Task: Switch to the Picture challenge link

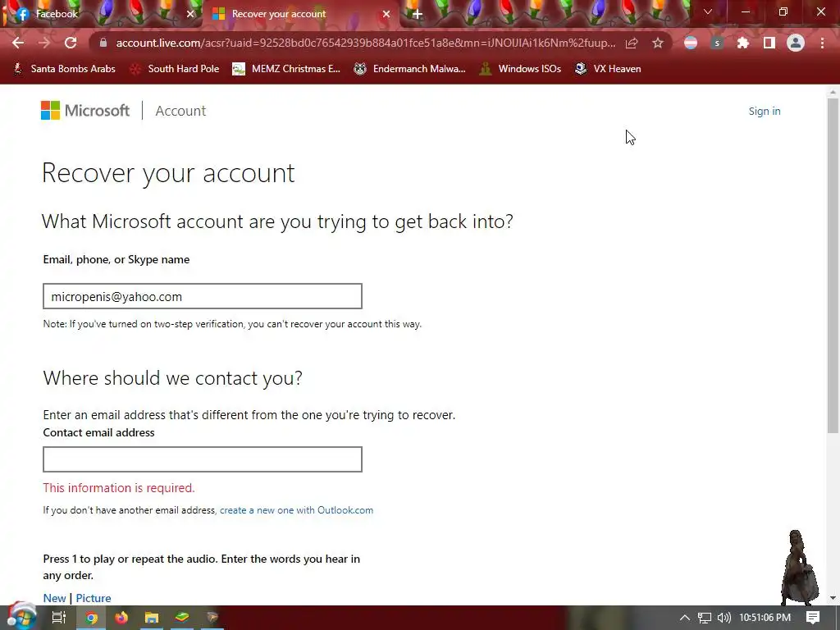Action: (x=94, y=598)
